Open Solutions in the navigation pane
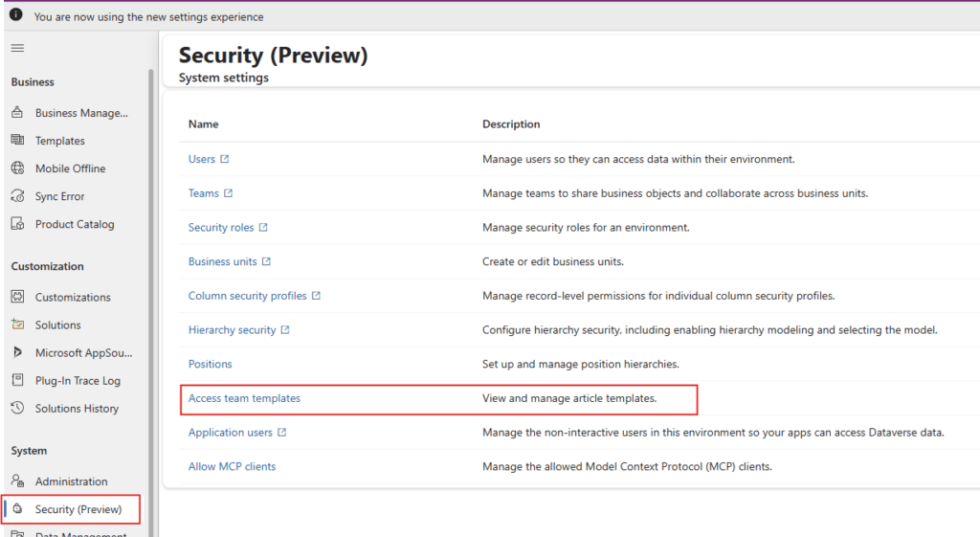 click(x=58, y=325)
